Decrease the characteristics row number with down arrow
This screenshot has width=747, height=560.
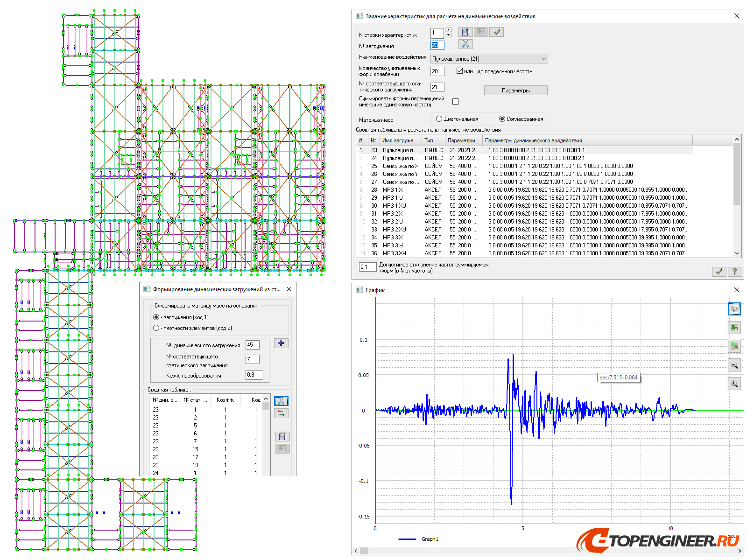(x=449, y=35)
